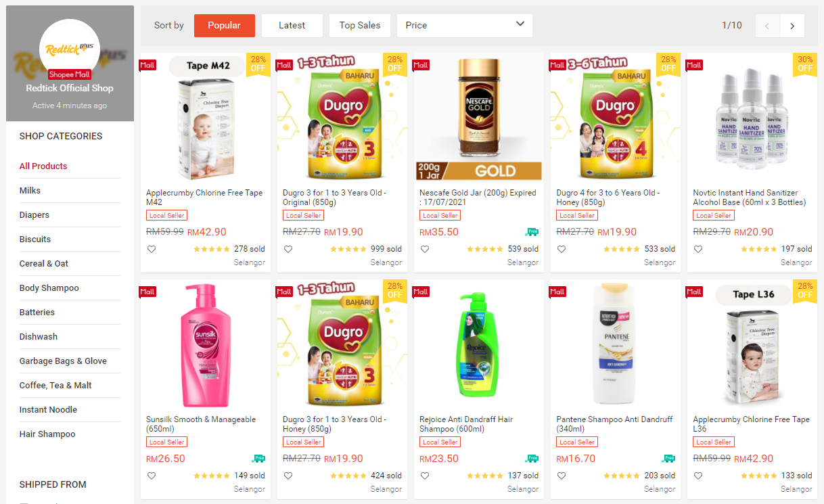The image size is (824, 504).
Task: Like Dugro 4 Honey with heart icon
Action: [562, 249]
